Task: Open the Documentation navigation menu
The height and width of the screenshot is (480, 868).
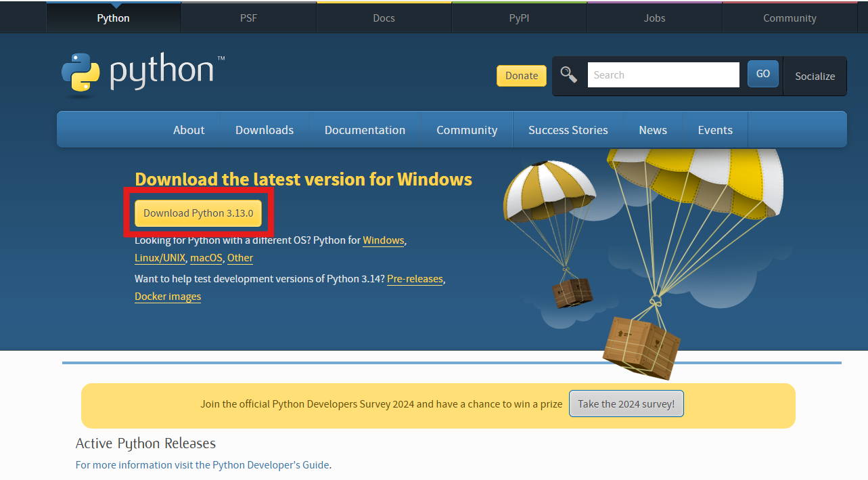Action: coord(365,130)
